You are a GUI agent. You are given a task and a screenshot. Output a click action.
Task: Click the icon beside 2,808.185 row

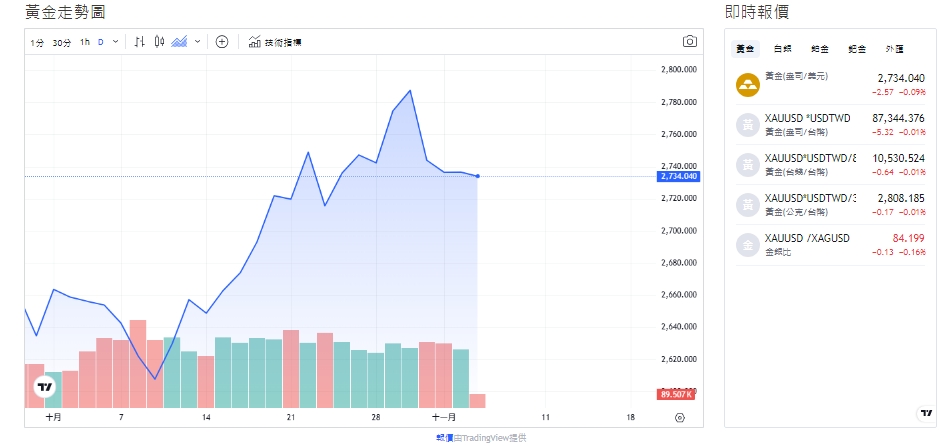click(747, 205)
